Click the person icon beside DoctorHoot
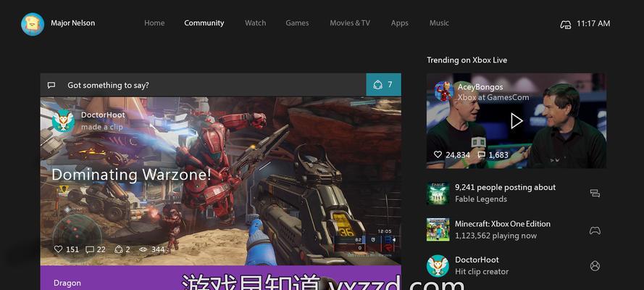The height and width of the screenshot is (290, 644). pos(595,266)
